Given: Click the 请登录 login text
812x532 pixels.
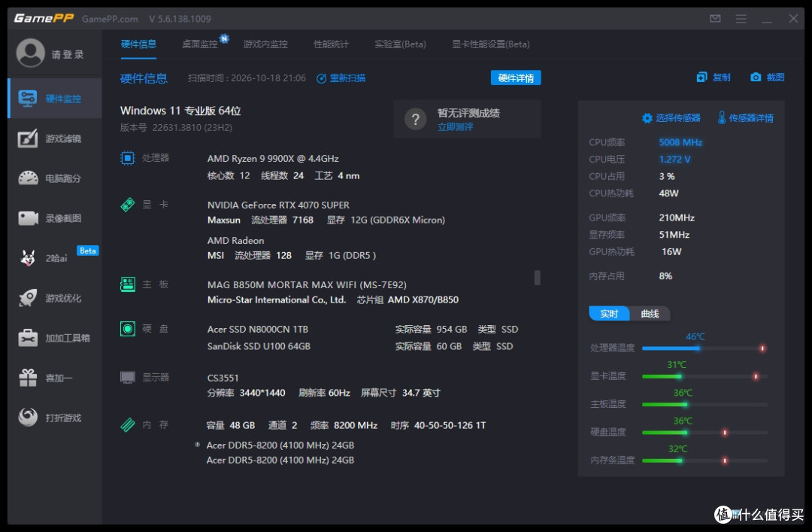Looking at the screenshot, I should (68, 54).
